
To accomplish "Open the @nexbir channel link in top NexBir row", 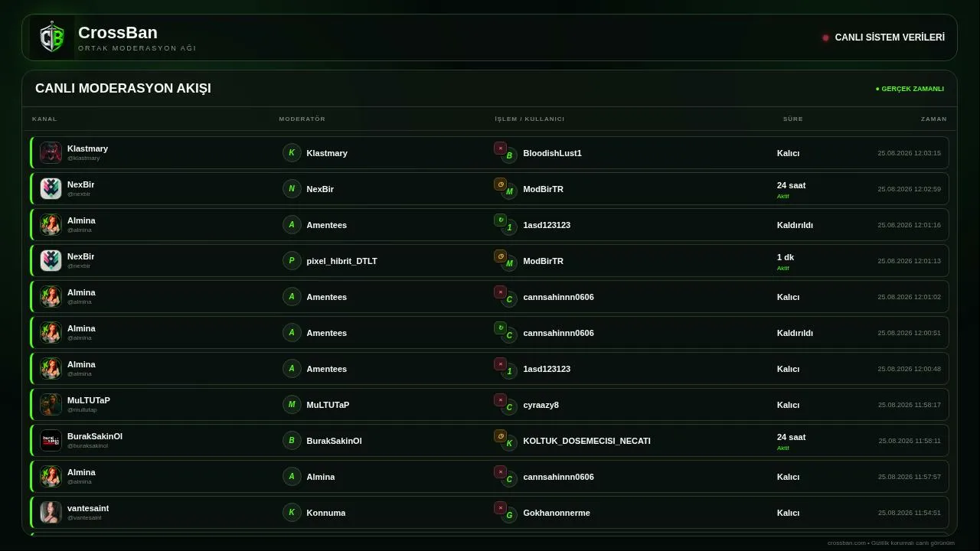I will (79, 194).
